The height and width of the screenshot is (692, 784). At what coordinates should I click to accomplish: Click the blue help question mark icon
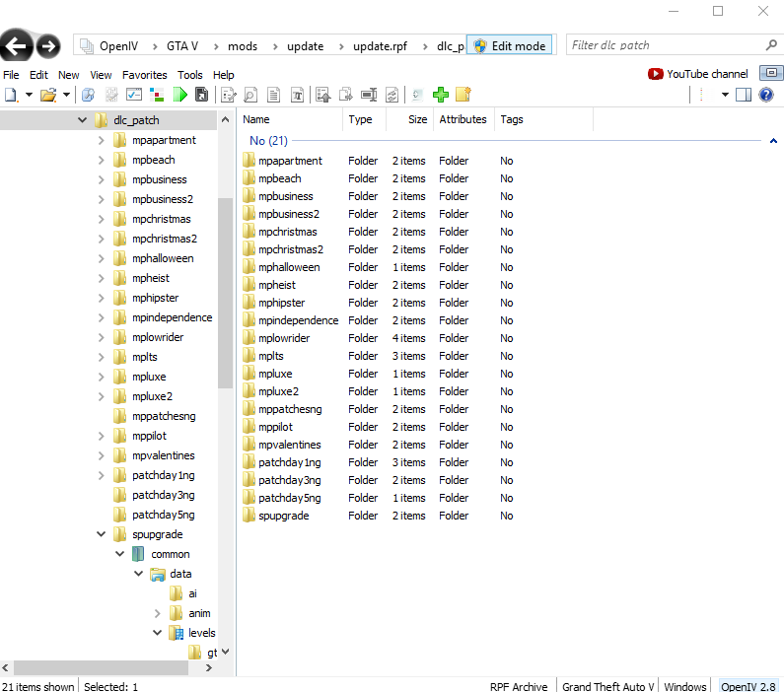click(766, 95)
